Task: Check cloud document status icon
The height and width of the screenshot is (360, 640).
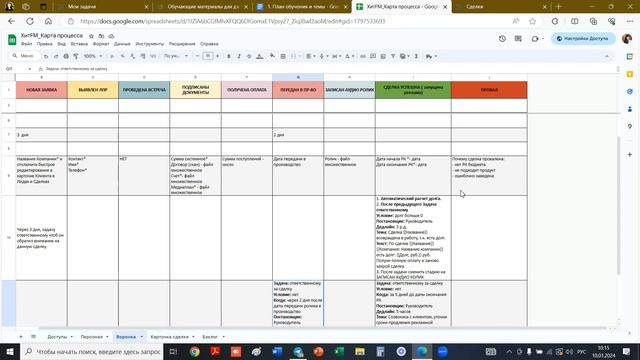Action: click(111, 36)
